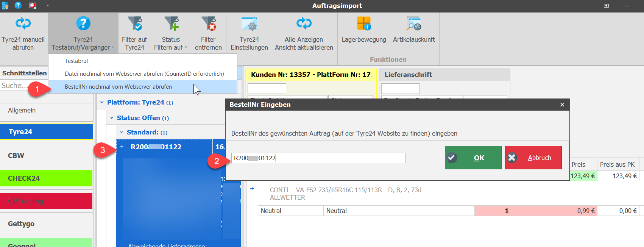The image size is (644, 247).
Task: Open Testabruf/Vorgänger dropdown arrow
Action: pyautogui.click(x=113, y=48)
